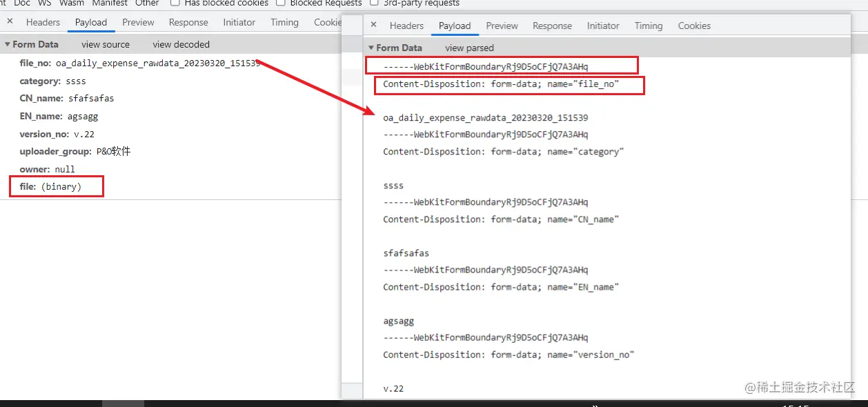Select the uploader_group row
This screenshot has height=407, width=868.
(x=75, y=151)
